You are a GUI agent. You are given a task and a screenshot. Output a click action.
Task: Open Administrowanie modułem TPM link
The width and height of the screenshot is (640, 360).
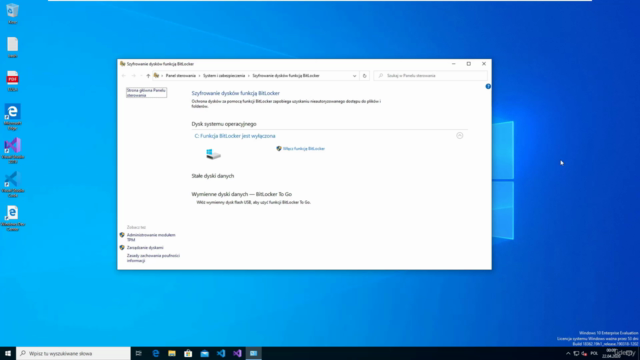(151, 237)
